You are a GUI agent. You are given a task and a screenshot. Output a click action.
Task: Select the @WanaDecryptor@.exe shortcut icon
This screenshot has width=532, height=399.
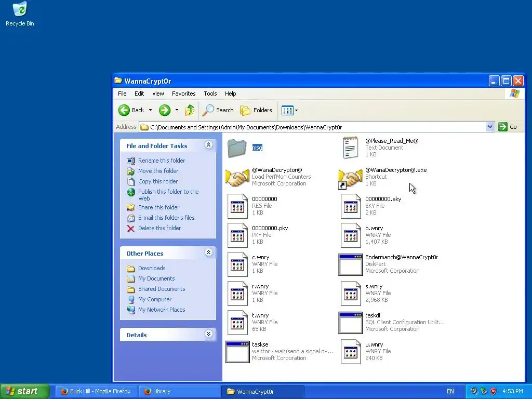350,178
